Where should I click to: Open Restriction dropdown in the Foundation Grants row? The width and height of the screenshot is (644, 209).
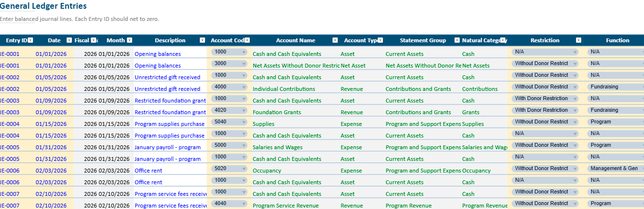pos(545,110)
